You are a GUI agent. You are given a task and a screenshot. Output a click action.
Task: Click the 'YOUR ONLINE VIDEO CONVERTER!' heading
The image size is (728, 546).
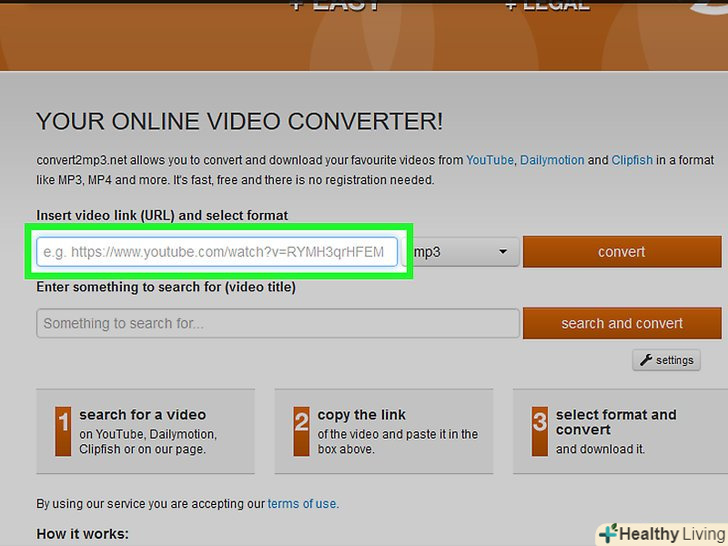[240, 122]
